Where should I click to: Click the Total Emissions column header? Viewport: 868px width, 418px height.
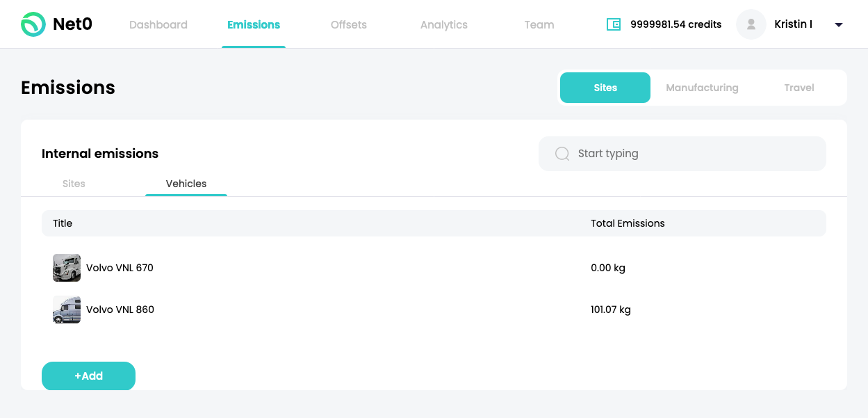click(628, 223)
